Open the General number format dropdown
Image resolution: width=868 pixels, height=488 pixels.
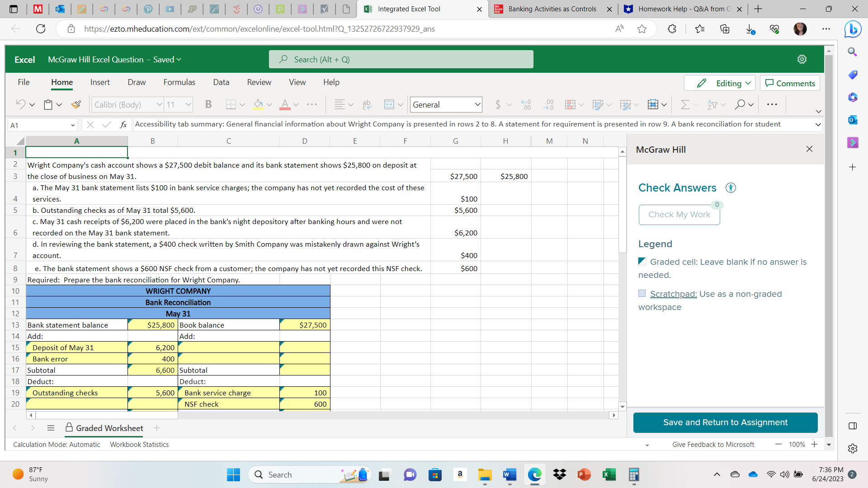446,104
